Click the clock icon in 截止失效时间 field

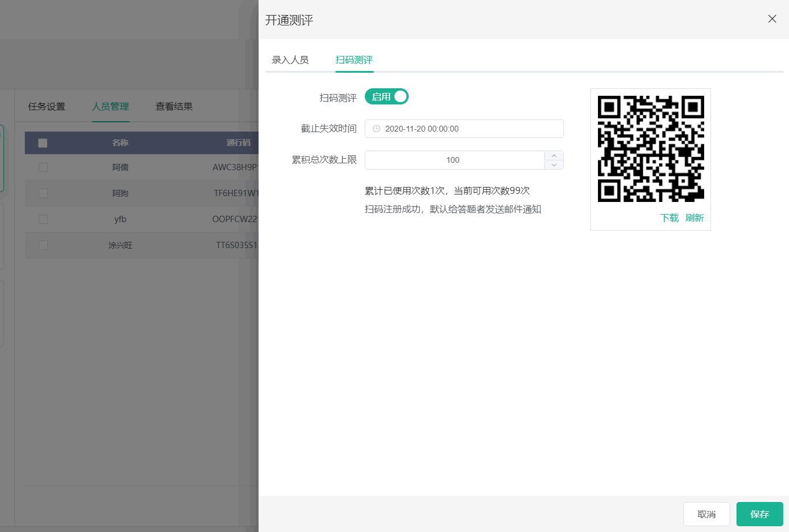[x=376, y=129]
